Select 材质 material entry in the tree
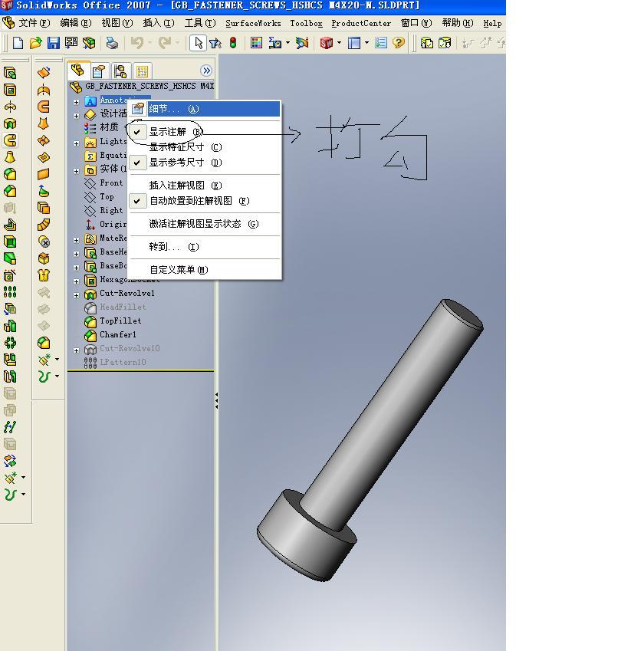 [x=109, y=127]
